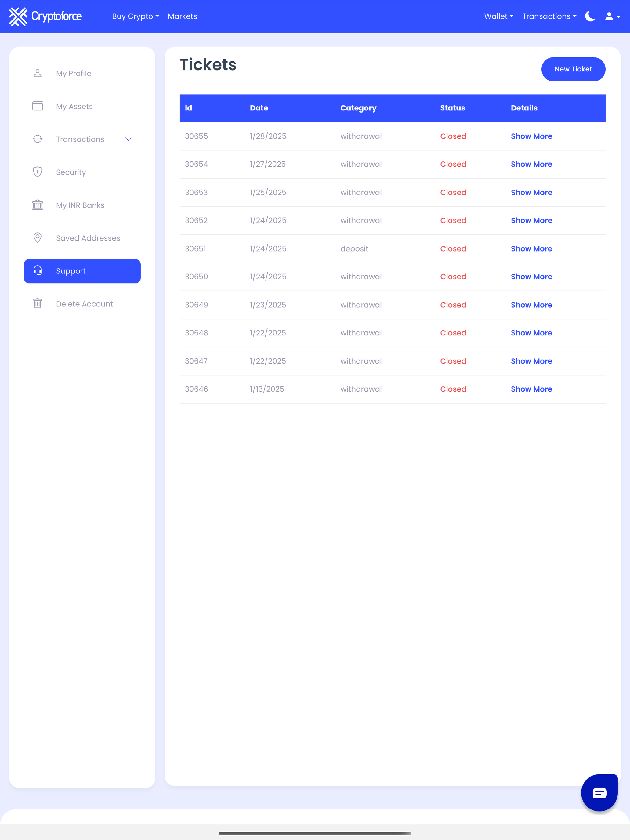Click the date 1/27/2025
Image resolution: width=630 pixels, height=840 pixels.
pos(268,165)
